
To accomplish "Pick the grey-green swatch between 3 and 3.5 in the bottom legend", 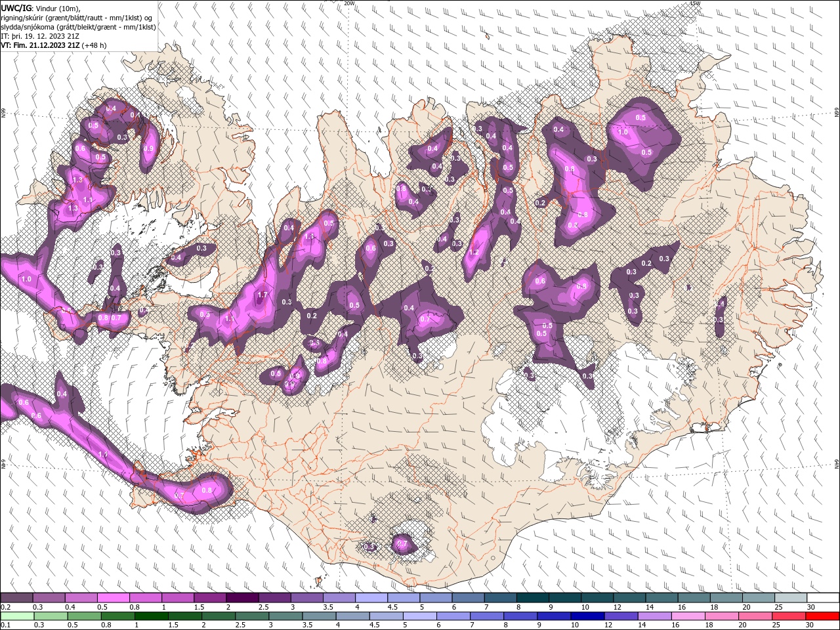I will click(x=286, y=616).
